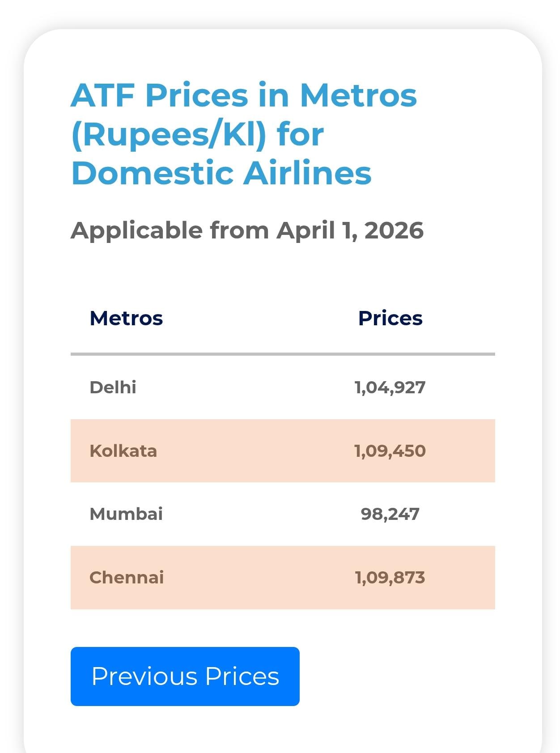Click the grey divider under table headers
This screenshot has height=753, width=560.
pos(283,354)
